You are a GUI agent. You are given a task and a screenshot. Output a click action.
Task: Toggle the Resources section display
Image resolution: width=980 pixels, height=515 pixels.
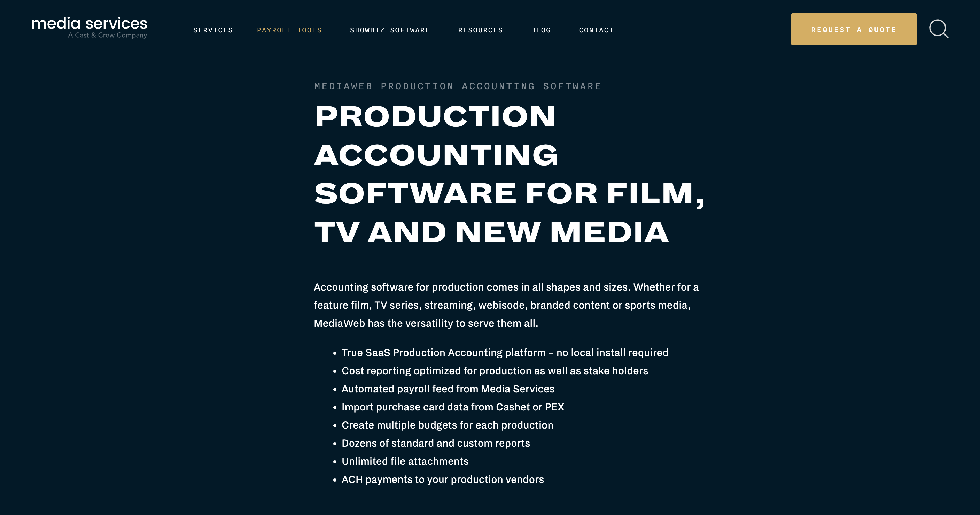pos(480,30)
